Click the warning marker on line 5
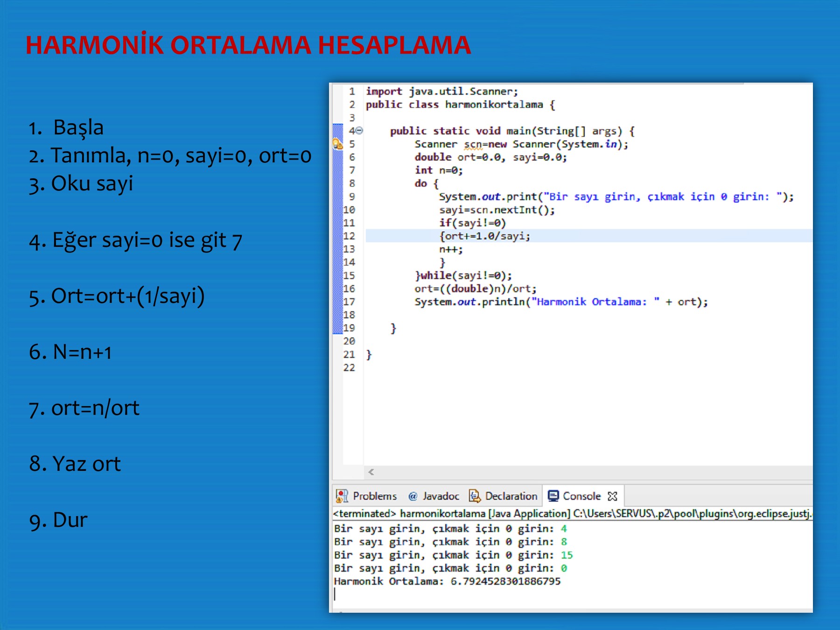840x630 pixels. (337, 144)
